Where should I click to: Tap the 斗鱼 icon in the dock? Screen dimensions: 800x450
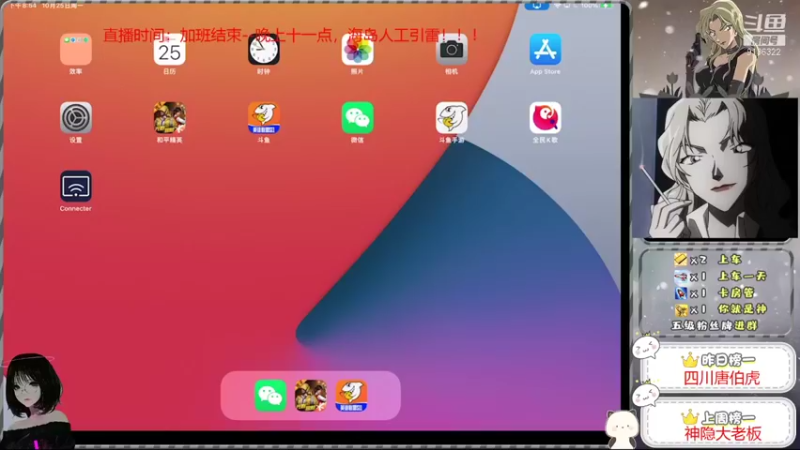click(x=352, y=395)
